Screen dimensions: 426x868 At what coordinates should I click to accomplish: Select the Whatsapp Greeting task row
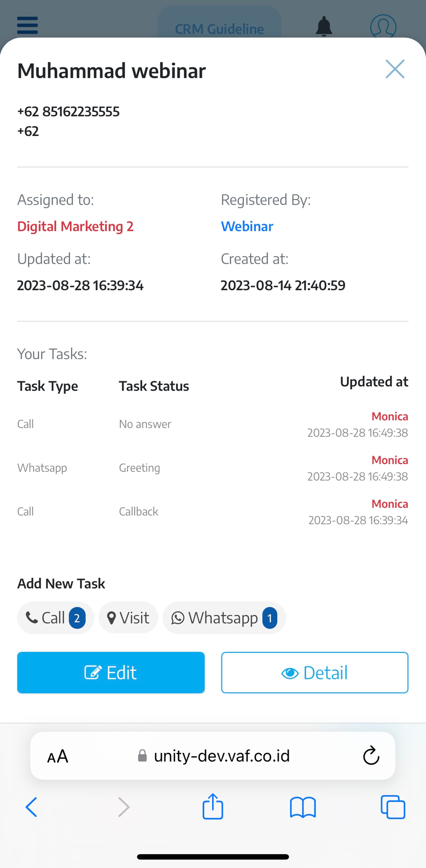pos(213,468)
